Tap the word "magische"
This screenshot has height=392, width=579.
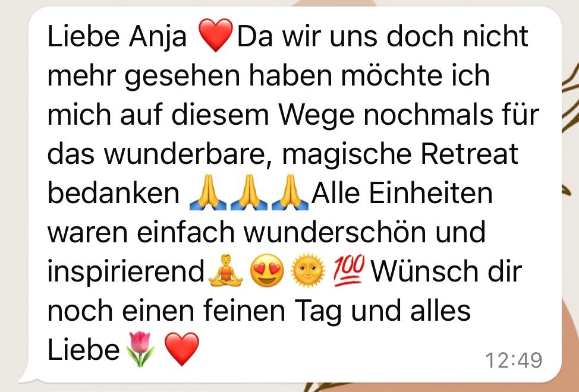(x=347, y=155)
